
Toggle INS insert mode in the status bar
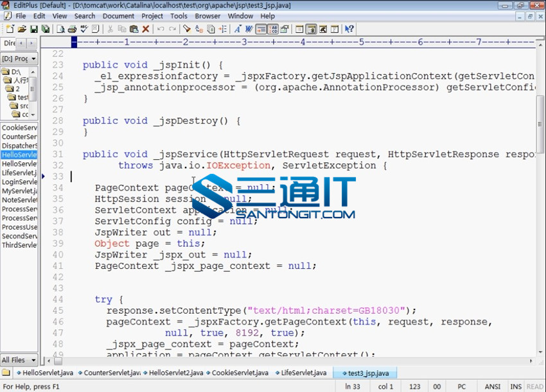pos(516,386)
